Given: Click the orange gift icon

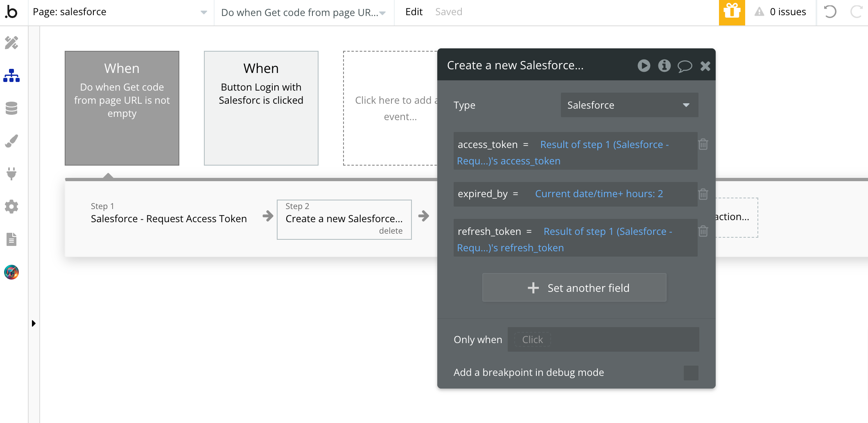Looking at the screenshot, I should tap(732, 12).
